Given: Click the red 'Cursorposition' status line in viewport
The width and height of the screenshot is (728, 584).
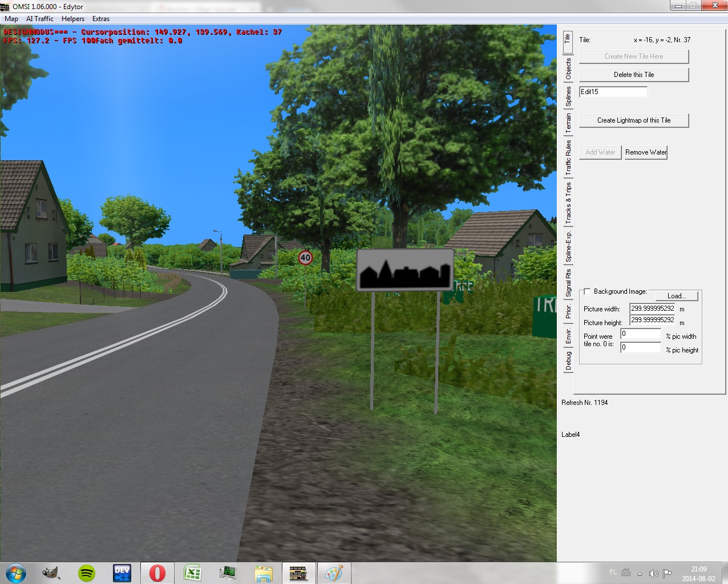Looking at the screenshot, I should 143,32.
